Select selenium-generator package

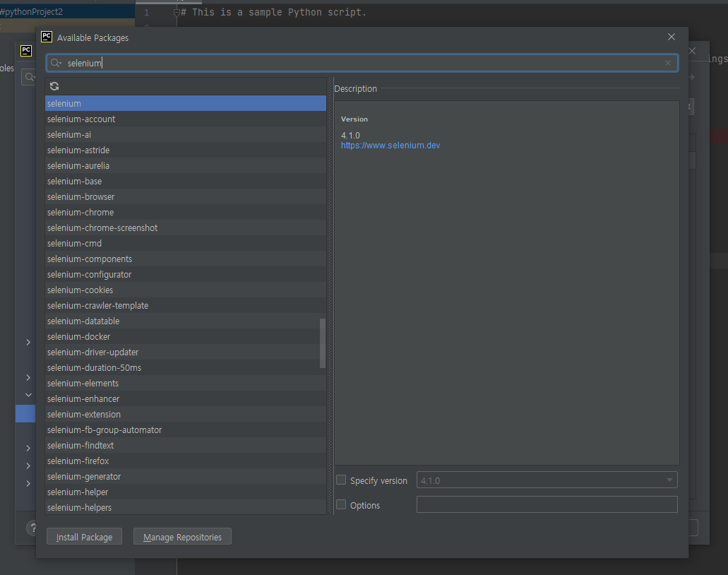pyautogui.click(x=186, y=477)
